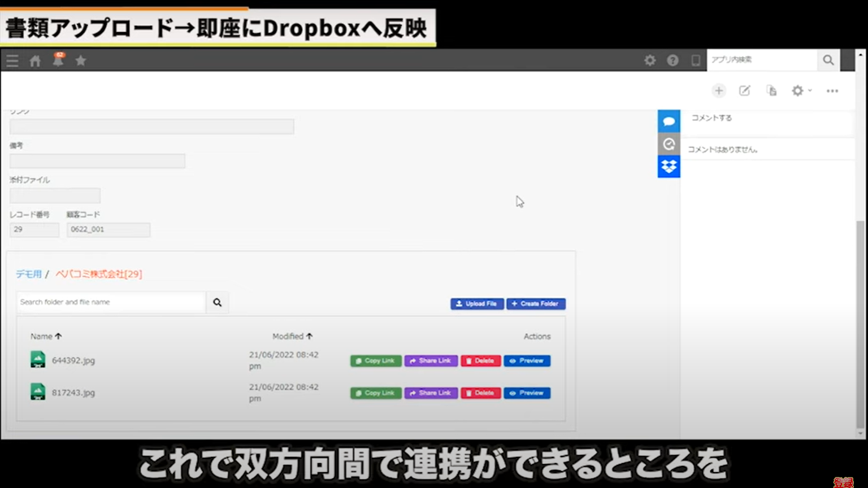Click the folder search magnifier button
This screenshot has height=488, width=868.
(x=218, y=302)
